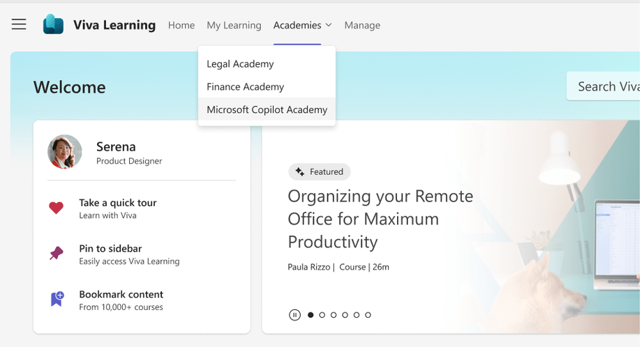Select the third carousel dot
This screenshot has width=644, height=347.
[x=334, y=315]
